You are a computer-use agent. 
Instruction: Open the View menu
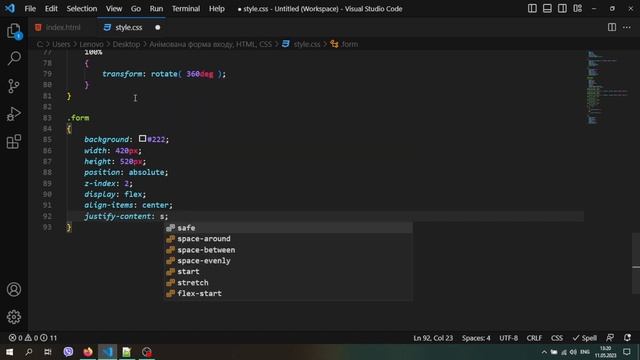[x=114, y=9]
